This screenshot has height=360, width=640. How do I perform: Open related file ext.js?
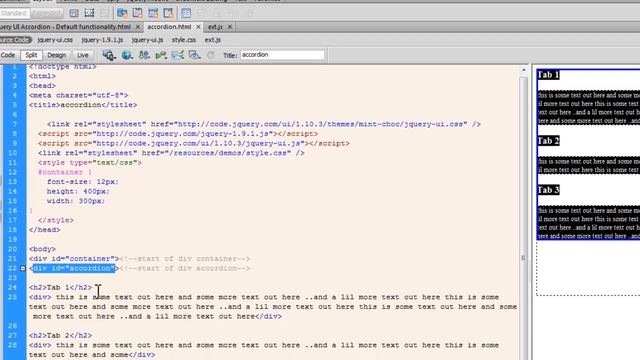(x=213, y=40)
